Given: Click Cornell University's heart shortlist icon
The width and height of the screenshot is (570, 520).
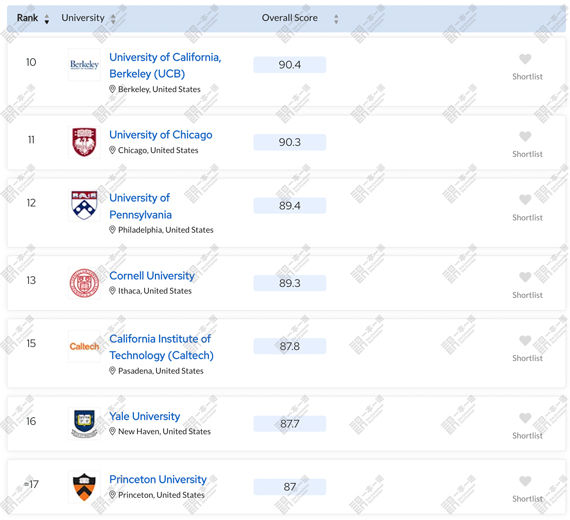Looking at the screenshot, I should pyautogui.click(x=525, y=277).
